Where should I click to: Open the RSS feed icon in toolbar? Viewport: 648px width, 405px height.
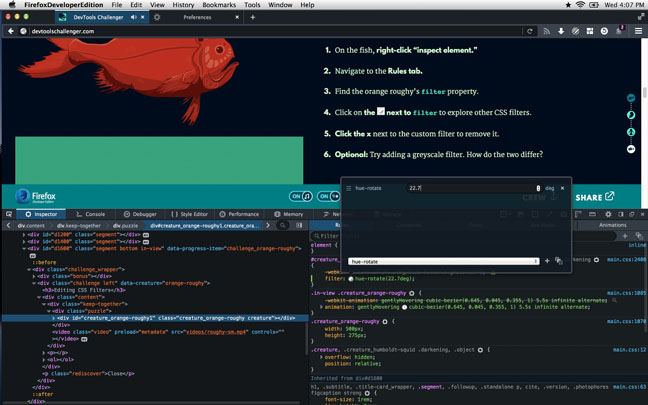point(546,31)
